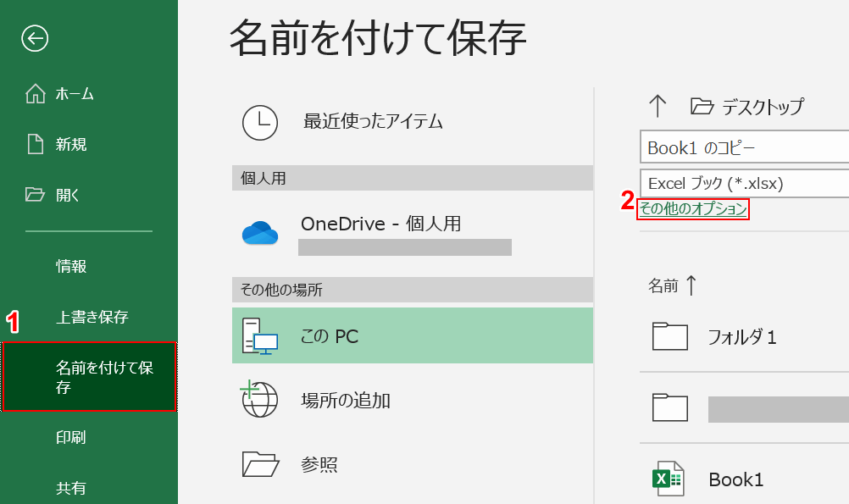Click the 場所の追加 globe icon
This screenshot has width=849, height=504.
click(259, 400)
